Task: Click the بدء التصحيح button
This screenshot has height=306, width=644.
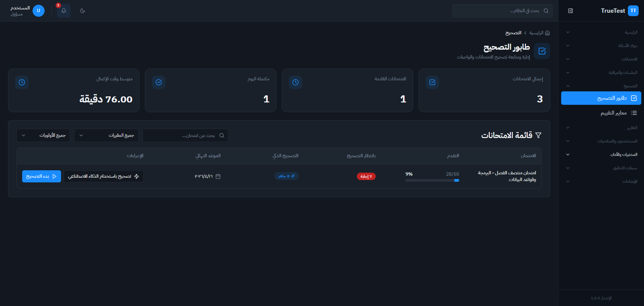Action: [x=42, y=176]
